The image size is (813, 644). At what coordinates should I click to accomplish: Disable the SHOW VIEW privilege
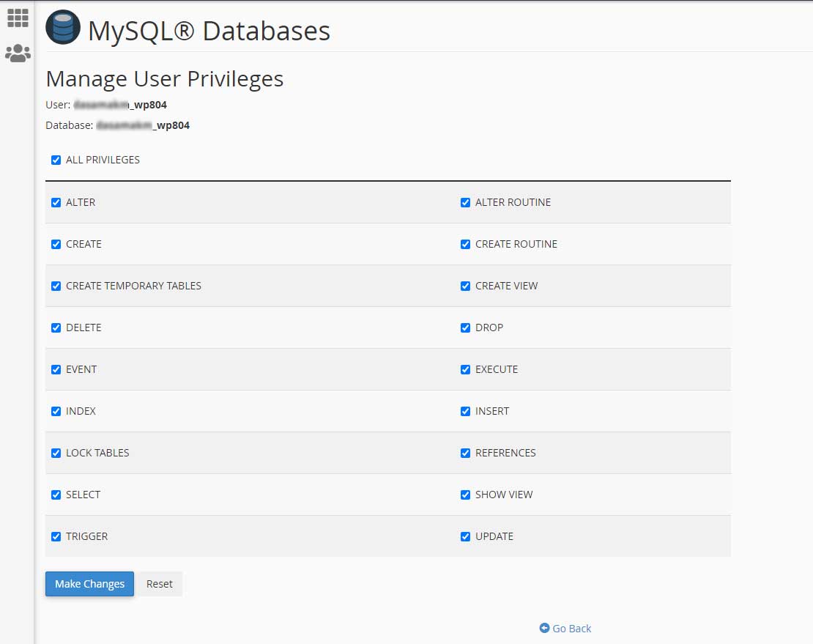point(465,495)
